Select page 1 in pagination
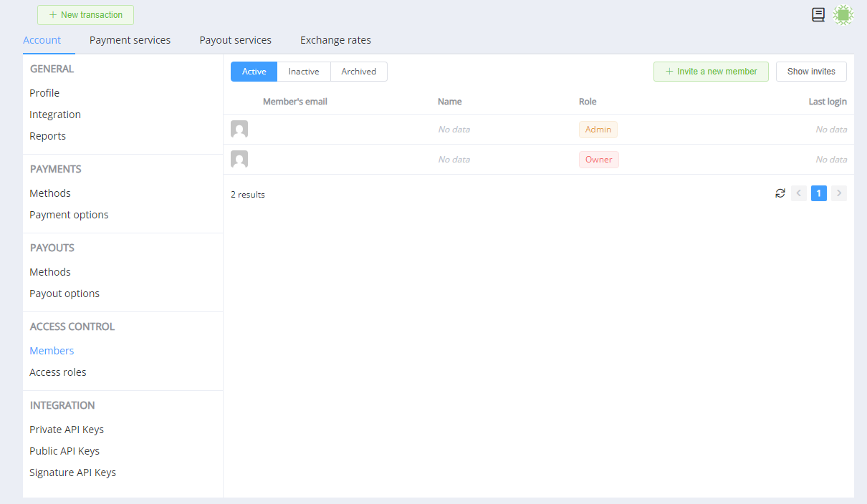This screenshot has height=504, width=867. pyautogui.click(x=819, y=193)
